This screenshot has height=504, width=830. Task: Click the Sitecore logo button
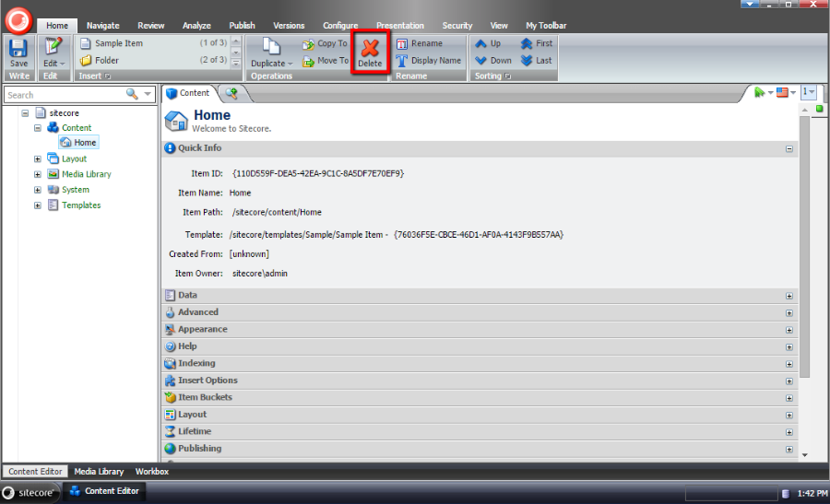18,20
